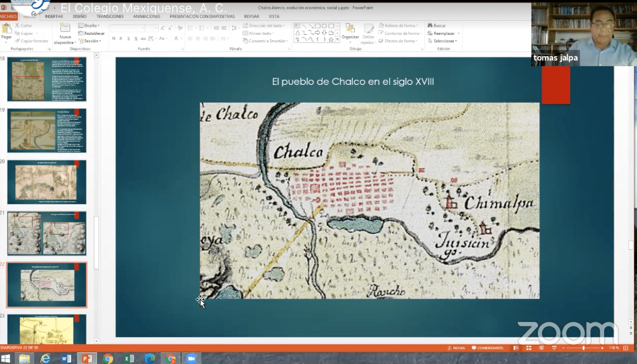Click the Pegar paste icon
637x364 pixels.
(x=6, y=29)
